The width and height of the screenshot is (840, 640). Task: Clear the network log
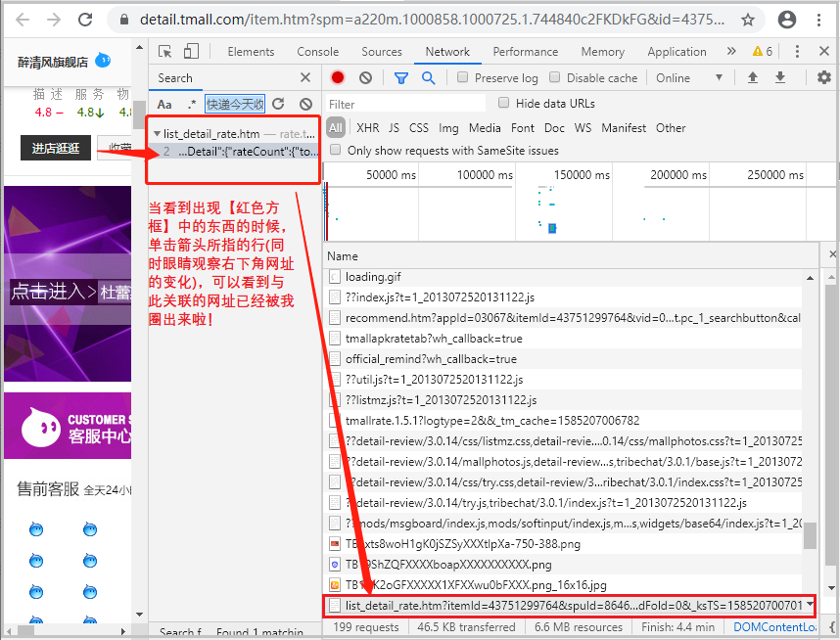click(x=365, y=77)
